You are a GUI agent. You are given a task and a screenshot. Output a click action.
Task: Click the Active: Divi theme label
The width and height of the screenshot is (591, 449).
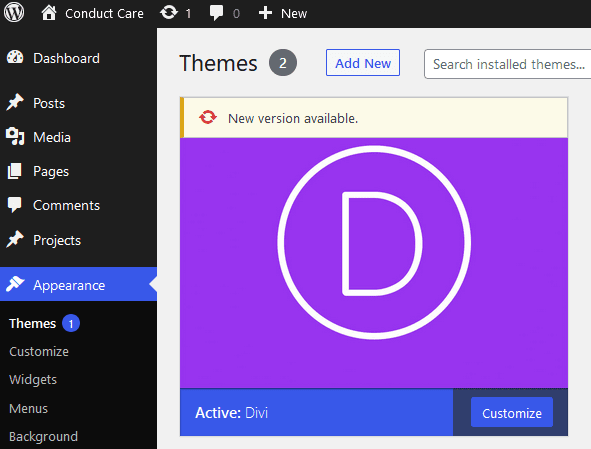point(232,413)
